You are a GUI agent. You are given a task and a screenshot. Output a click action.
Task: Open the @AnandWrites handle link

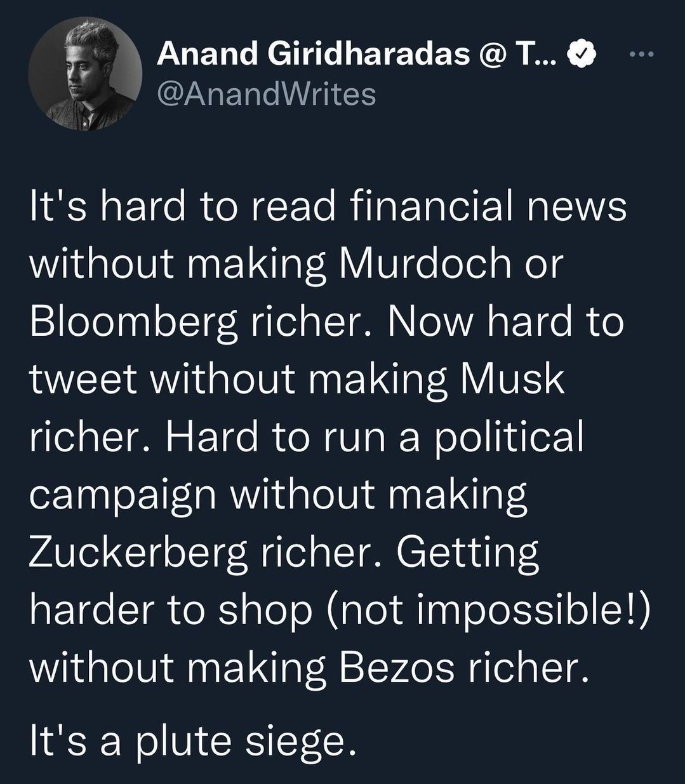(265, 95)
